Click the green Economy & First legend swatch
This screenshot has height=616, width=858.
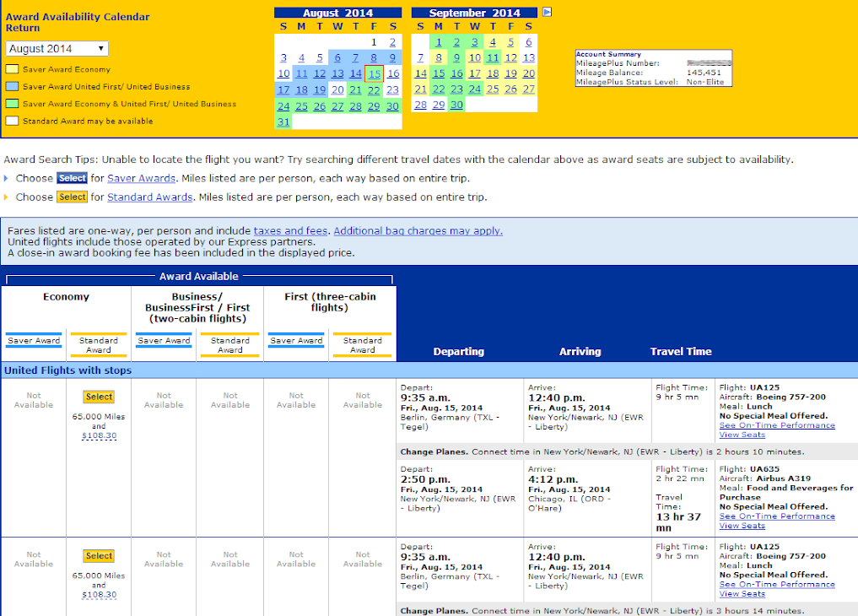coord(12,104)
